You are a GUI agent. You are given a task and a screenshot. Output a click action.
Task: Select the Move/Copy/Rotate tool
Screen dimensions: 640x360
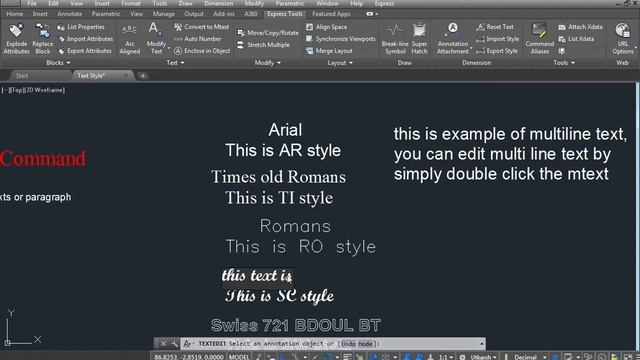pyautogui.click(x=268, y=33)
